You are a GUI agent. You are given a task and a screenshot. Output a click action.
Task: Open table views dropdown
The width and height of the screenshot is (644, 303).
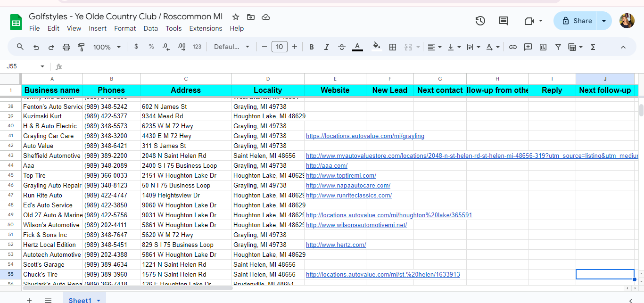(x=576, y=47)
